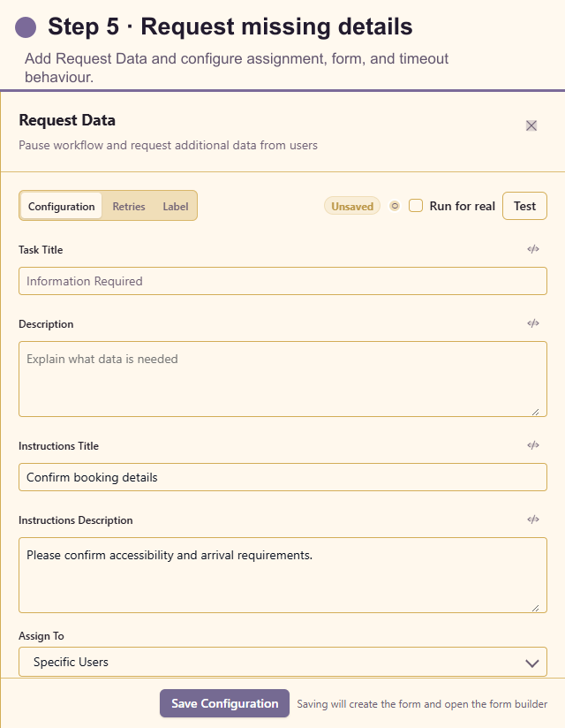The height and width of the screenshot is (728, 565).
Task: Click into the Instructions Title field
Action: [282, 477]
